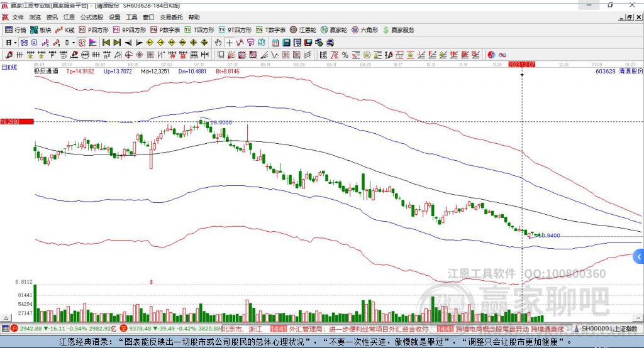The width and height of the screenshot is (644, 348).
Task: Switch to the K线 chart view
Action: pyautogui.click(x=65, y=30)
